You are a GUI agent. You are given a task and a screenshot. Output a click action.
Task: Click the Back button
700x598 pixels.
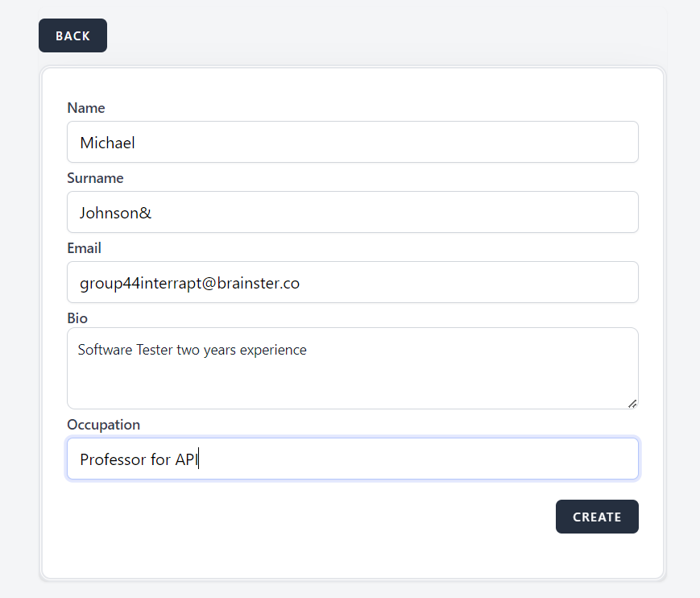72,36
